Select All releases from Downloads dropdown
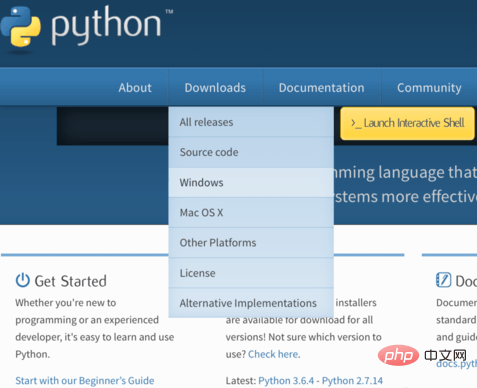The image size is (477, 388). [x=251, y=122]
